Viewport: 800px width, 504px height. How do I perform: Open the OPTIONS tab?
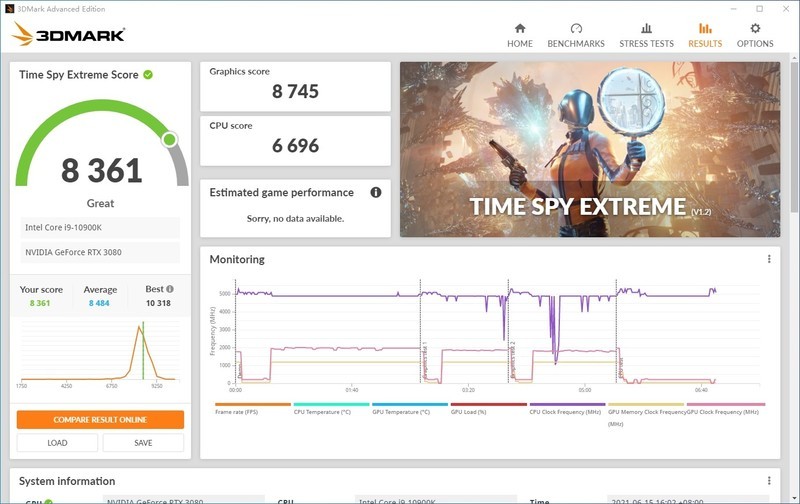(x=755, y=36)
